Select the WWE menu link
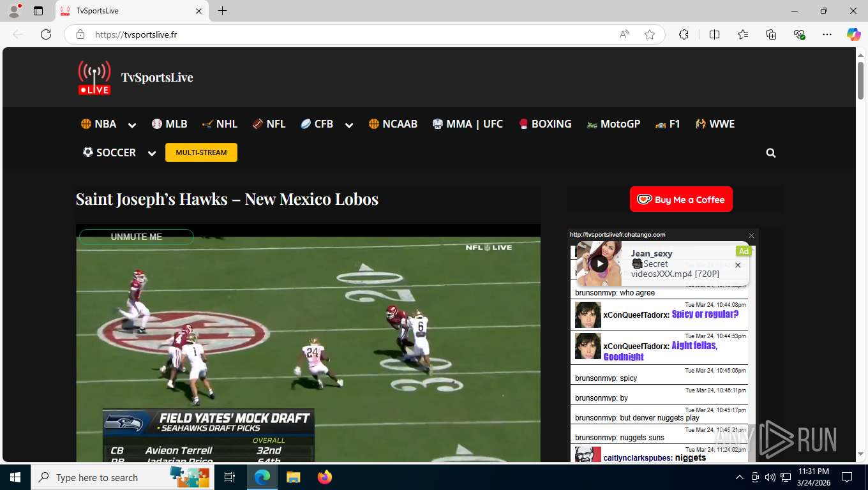 point(715,124)
